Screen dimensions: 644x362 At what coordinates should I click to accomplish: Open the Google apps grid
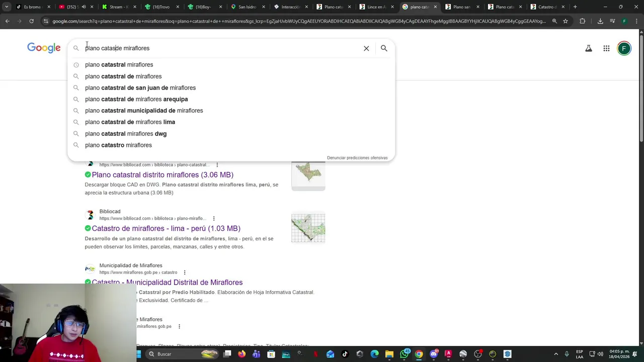(606, 48)
